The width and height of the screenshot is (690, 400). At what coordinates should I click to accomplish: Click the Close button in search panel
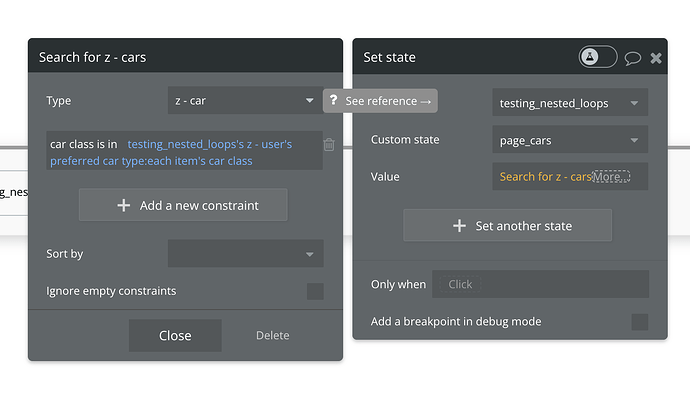[175, 336]
